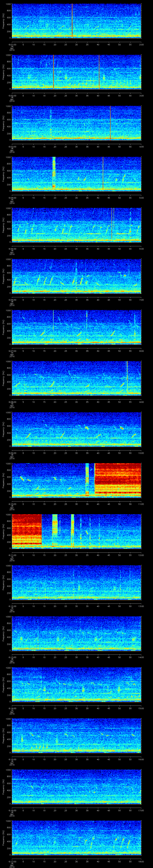Viewport: 153px width, 868px height.
Task: Click the 6:17:00 start time label
Action: pos(12,861)
